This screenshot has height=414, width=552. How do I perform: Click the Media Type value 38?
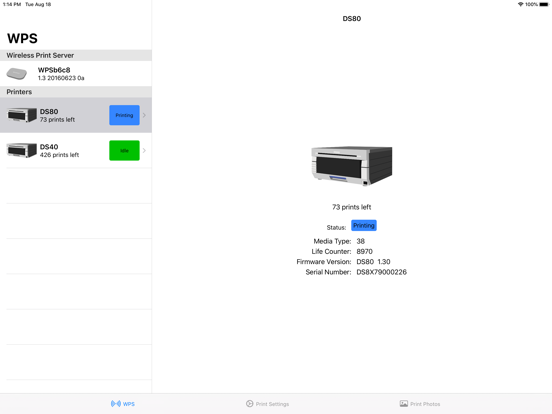coord(360,241)
